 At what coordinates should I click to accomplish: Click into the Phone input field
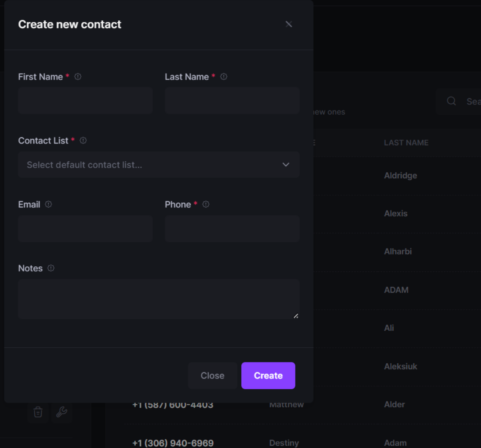(x=232, y=229)
